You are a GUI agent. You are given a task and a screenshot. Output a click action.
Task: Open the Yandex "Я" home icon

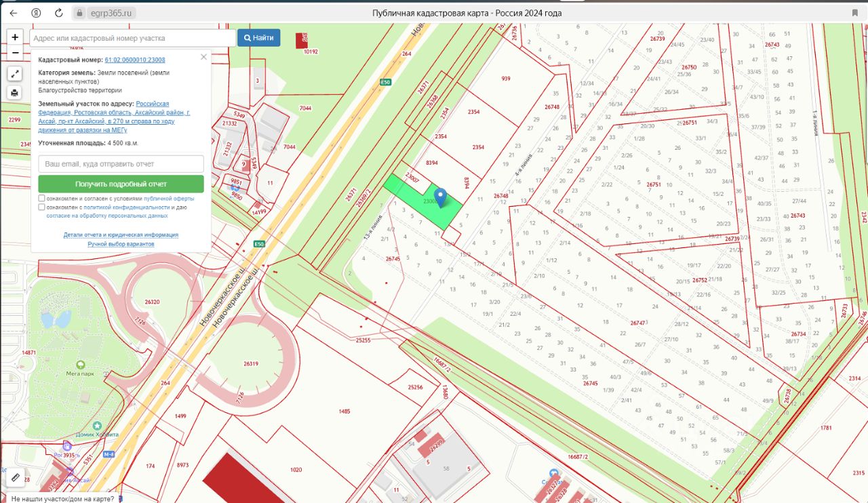click(x=36, y=13)
